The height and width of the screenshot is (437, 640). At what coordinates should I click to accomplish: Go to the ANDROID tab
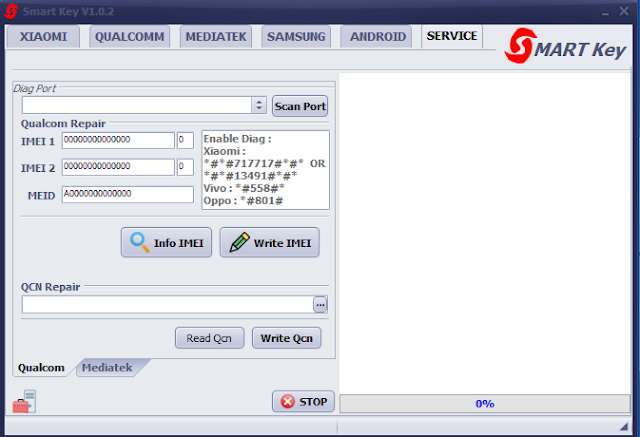coord(378,37)
